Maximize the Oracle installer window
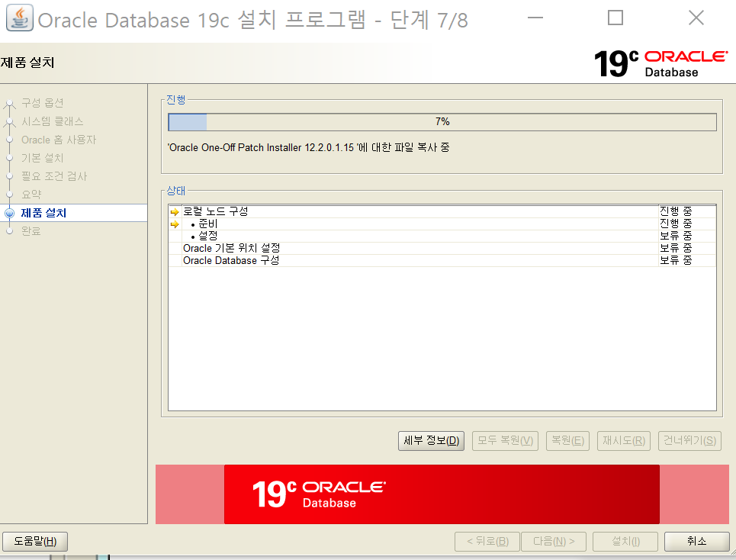736x560 pixels. (x=615, y=18)
